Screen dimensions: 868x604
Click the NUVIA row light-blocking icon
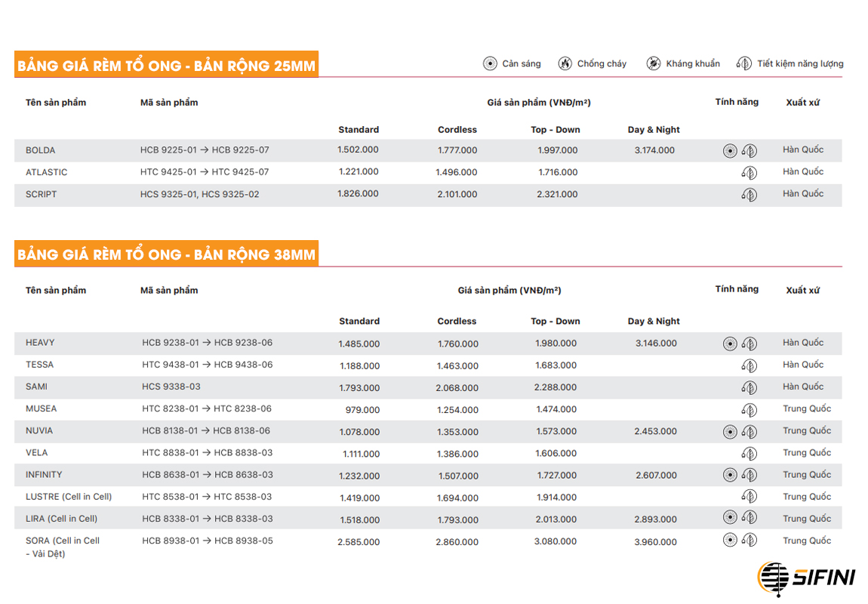pyautogui.click(x=730, y=432)
